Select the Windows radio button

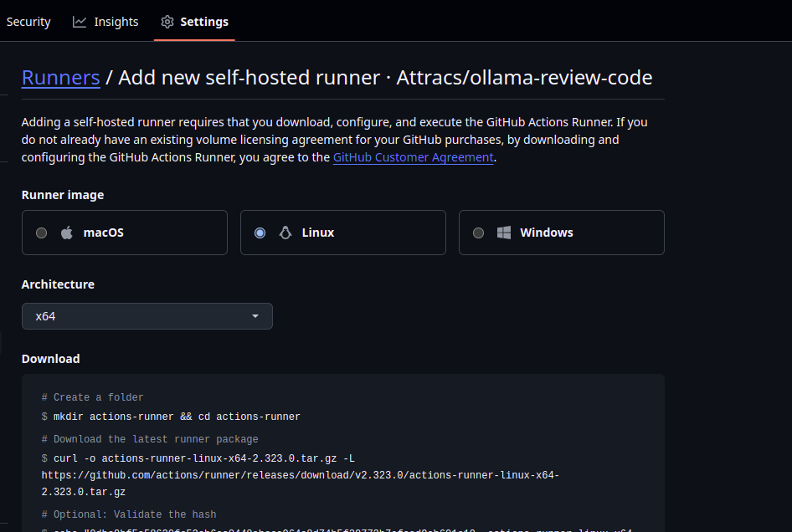click(x=478, y=233)
